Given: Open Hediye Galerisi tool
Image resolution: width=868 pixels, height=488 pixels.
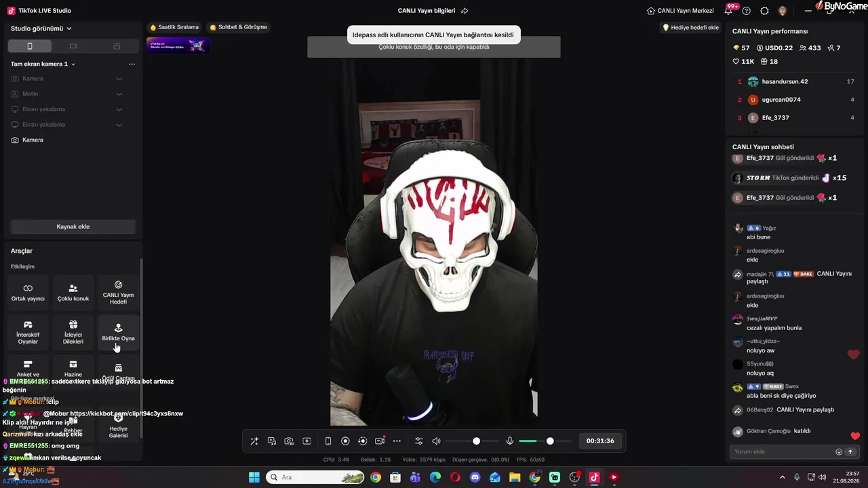Looking at the screenshot, I should click(x=118, y=426).
